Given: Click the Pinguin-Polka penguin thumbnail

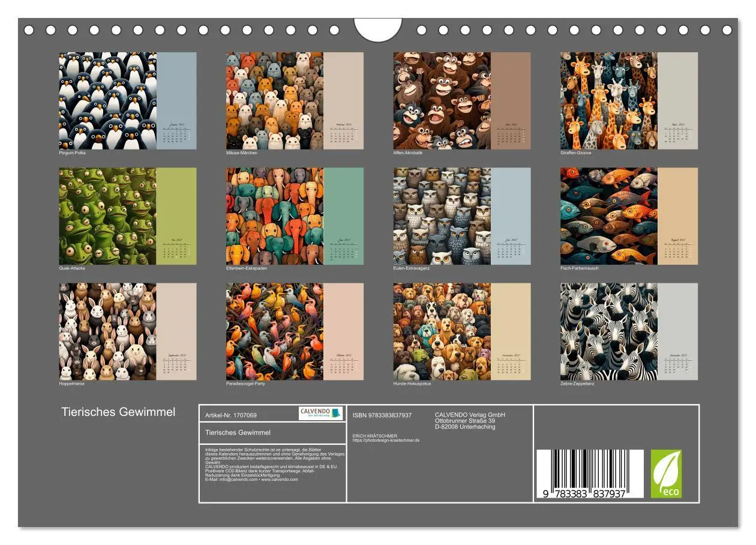Looking at the screenshot, I should pos(107,101).
